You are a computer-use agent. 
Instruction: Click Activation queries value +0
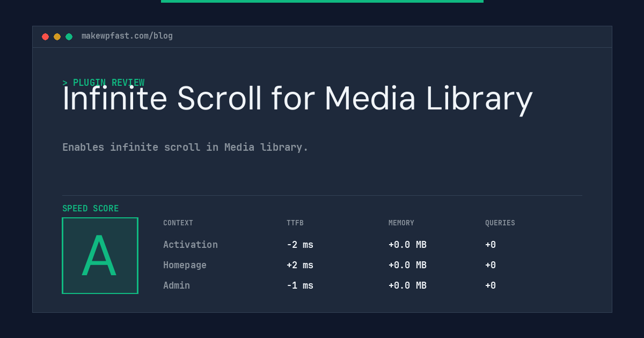491,245
